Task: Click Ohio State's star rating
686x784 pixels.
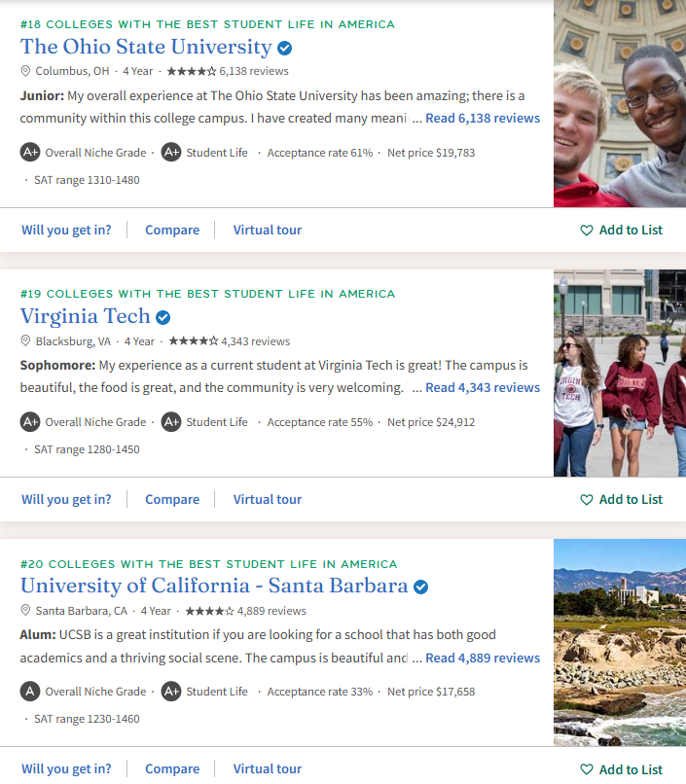Action: tap(192, 71)
